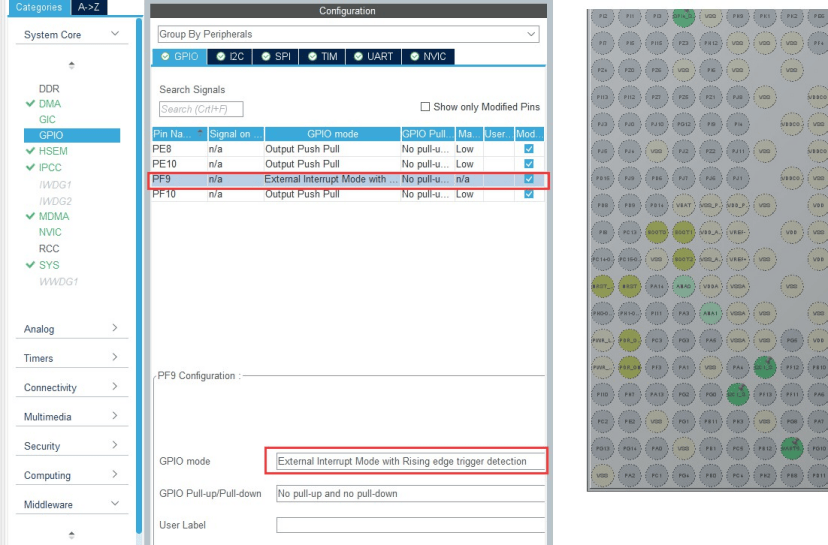Screen dimensions: 828x545
Task: Select the BOOT0 pin on the chip view
Action: tap(656, 232)
